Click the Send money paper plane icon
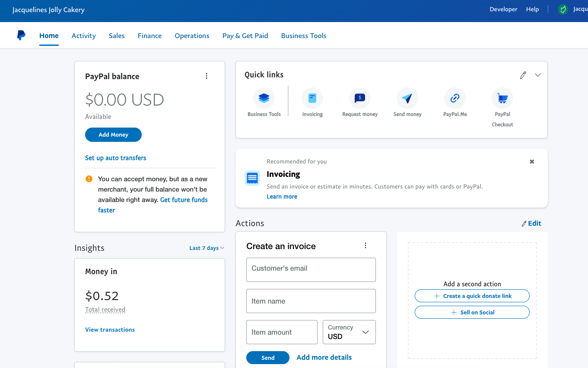Image resolution: width=588 pixels, height=368 pixels. (407, 98)
